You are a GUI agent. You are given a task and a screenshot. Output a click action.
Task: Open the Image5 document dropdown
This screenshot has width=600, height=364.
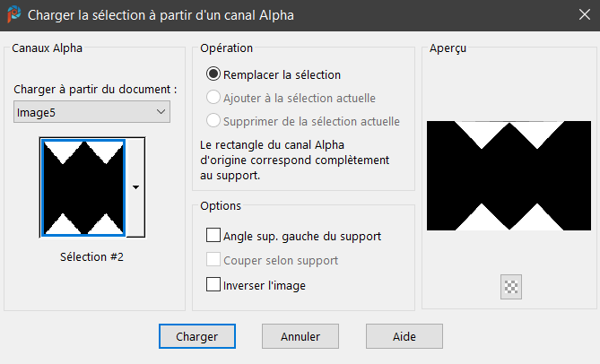pos(92,112)
